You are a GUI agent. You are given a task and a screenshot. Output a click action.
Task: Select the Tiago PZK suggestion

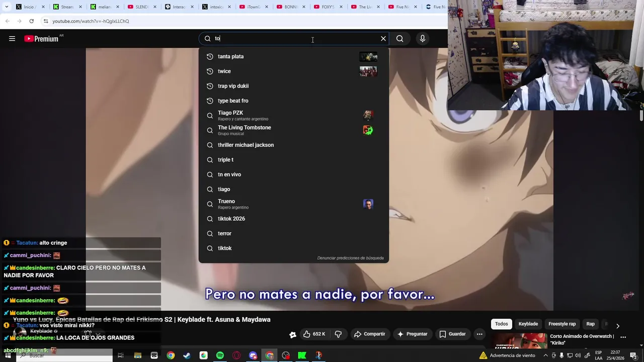pyautogui.click(x=293, y=115)
